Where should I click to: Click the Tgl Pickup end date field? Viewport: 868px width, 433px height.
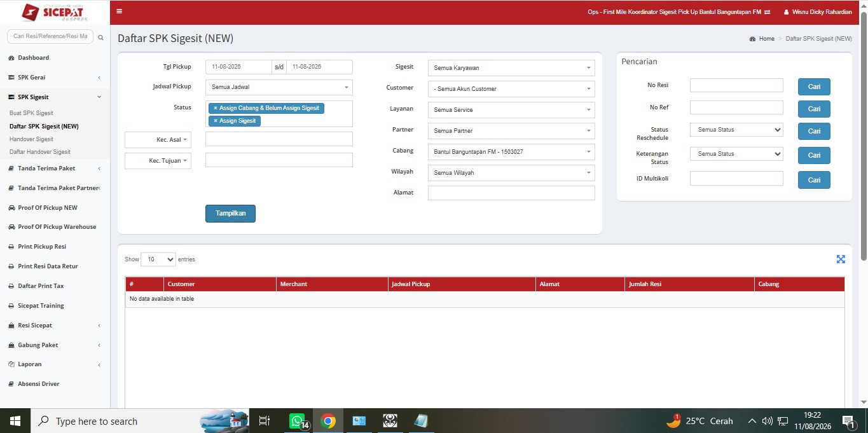point(319,67)
